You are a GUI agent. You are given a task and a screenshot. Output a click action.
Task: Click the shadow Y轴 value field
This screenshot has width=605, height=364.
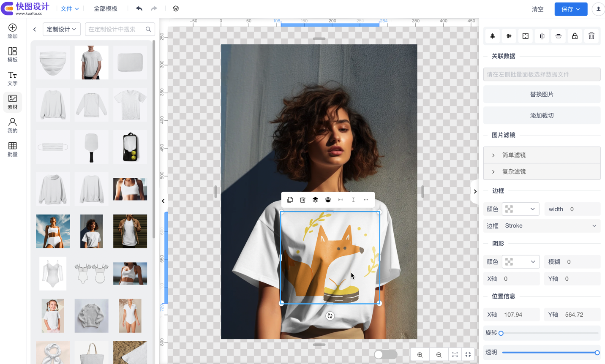click(572, 279)
